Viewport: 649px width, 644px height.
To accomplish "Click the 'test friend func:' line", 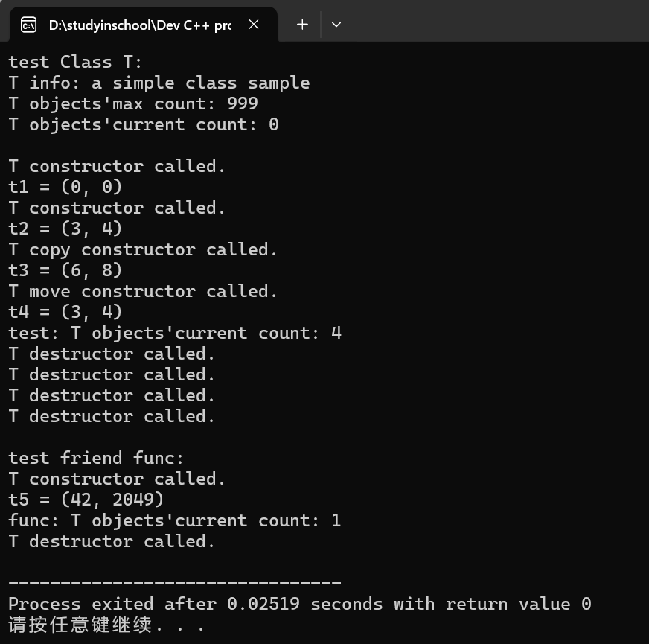I will (x=96, y=458).
